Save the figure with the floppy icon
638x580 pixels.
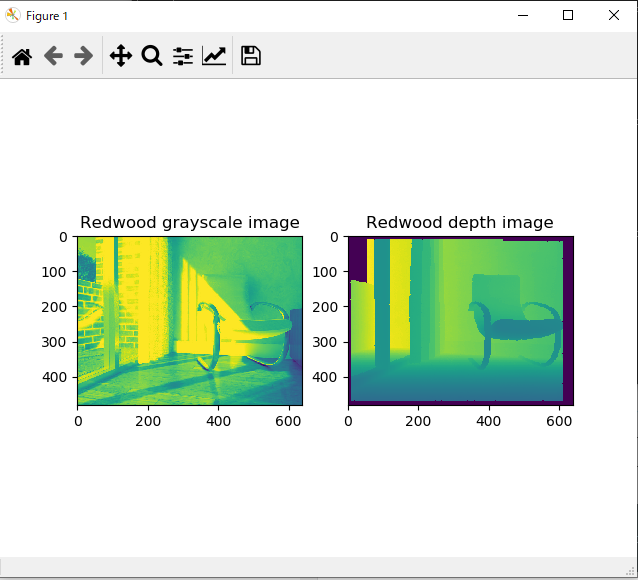(251, 56)
